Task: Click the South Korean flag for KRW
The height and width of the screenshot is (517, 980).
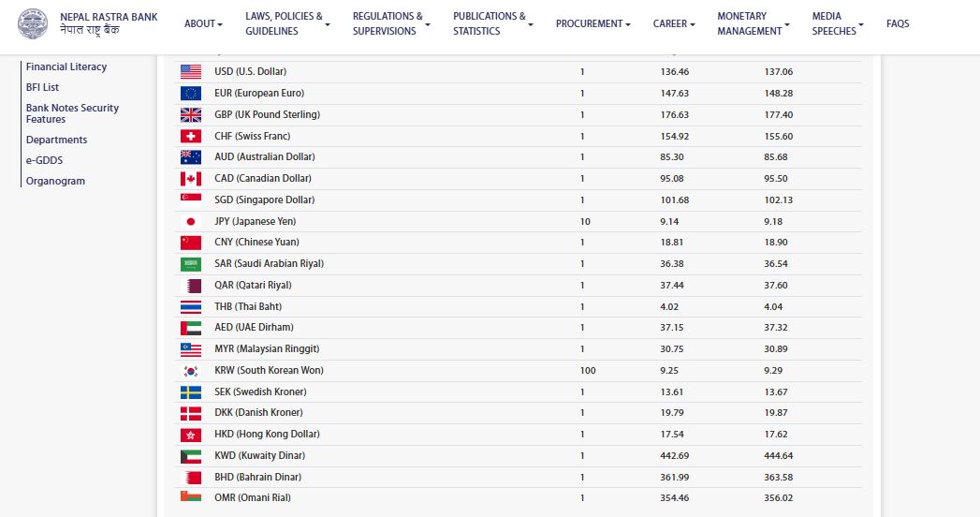Action: click(x=191, y=370)
